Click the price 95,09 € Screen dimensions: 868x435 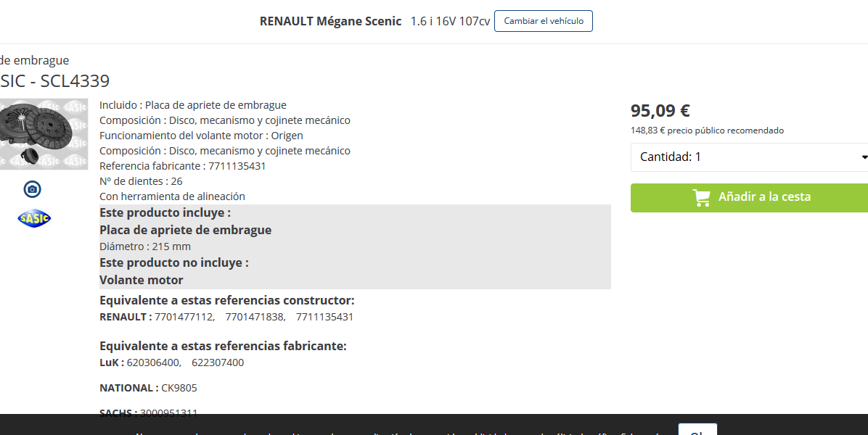660,110
